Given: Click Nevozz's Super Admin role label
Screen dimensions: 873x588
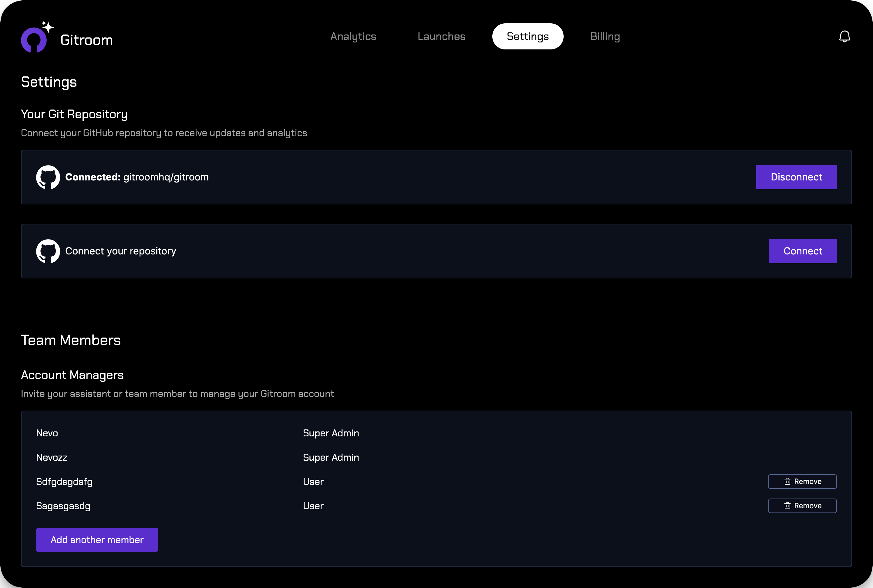Looking at the screenshot, I should [x=331, y=458].
